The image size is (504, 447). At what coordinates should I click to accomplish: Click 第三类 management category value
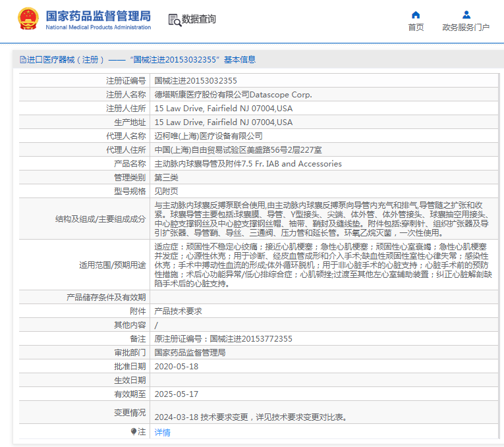click(x=166, y=177)
